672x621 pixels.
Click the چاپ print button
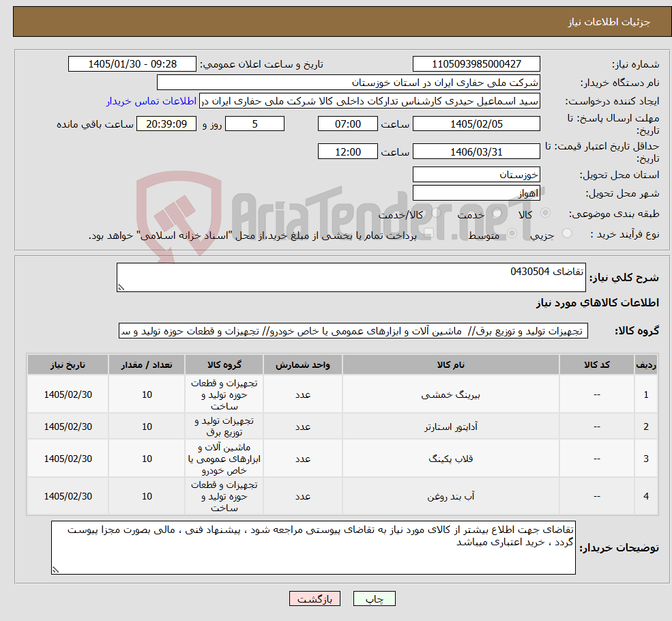374,598
